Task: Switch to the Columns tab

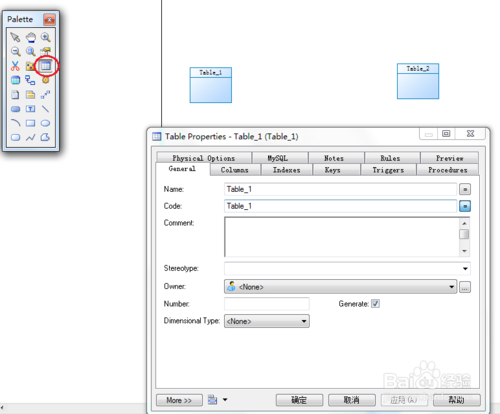Action: [x=235, y=170]
